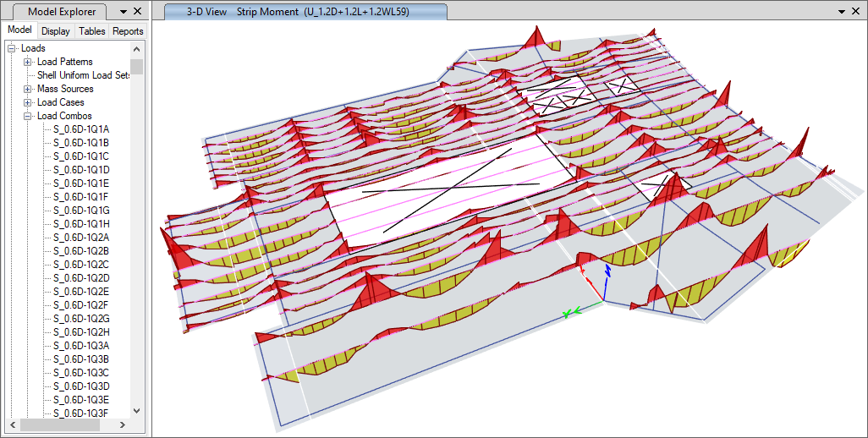Expand the Load Patterns node

[28, 62]
